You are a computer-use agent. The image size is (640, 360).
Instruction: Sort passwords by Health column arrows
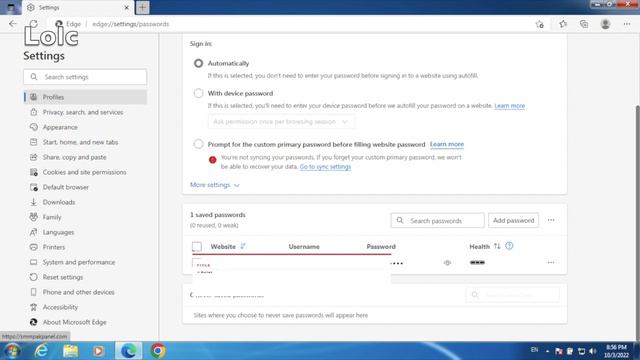[497, 246]
